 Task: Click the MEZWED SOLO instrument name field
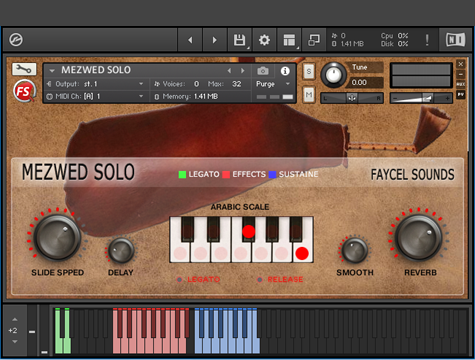96,70
